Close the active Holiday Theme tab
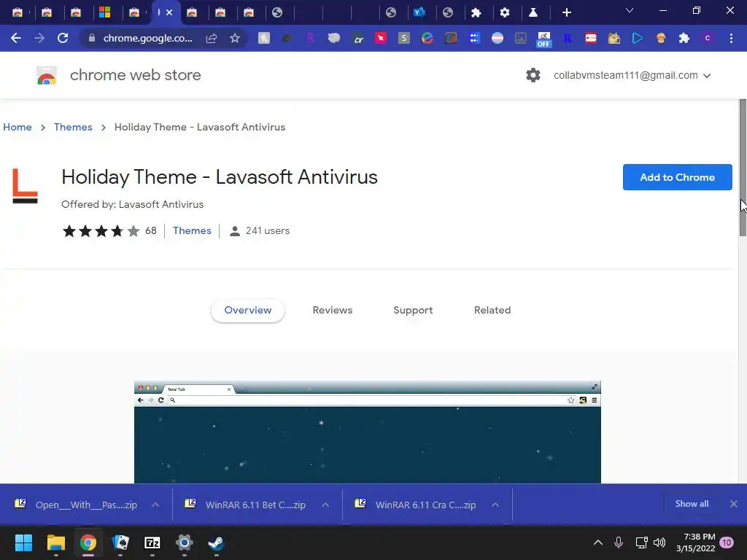 (169, 12)
